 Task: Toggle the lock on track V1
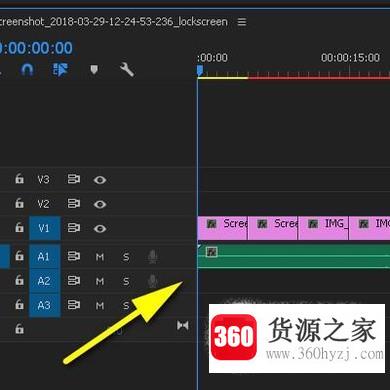pos(19,228)
